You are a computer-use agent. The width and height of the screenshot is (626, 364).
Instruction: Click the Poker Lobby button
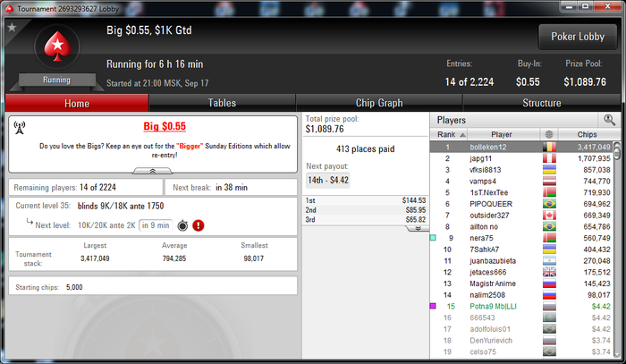pyautogui.click(x=578, y=37)
